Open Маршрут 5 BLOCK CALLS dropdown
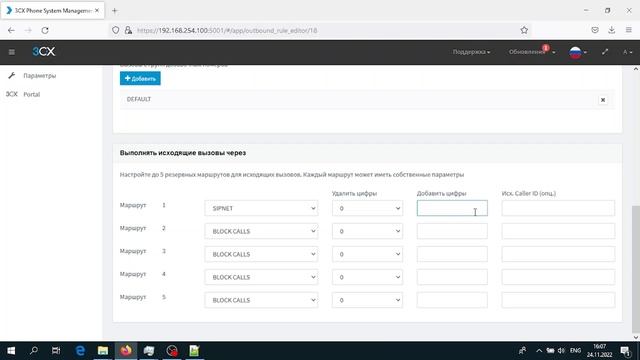 (x=261, y=300)
